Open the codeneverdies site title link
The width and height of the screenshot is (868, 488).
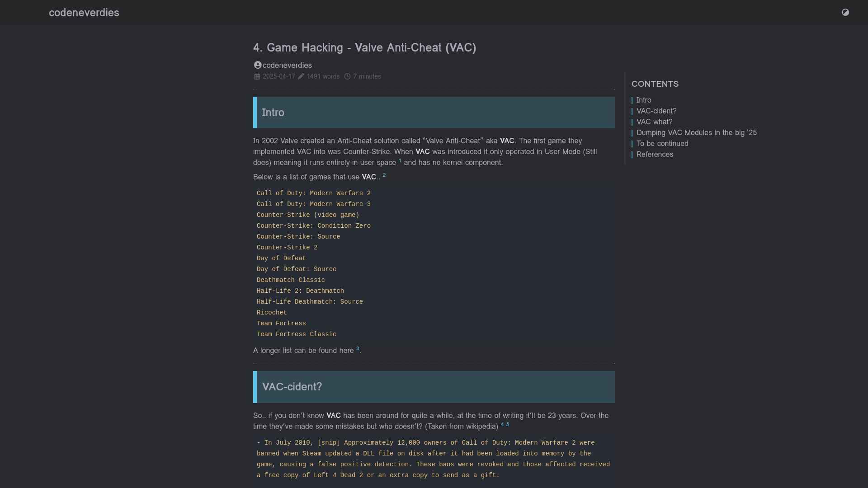tap(84, 13)
